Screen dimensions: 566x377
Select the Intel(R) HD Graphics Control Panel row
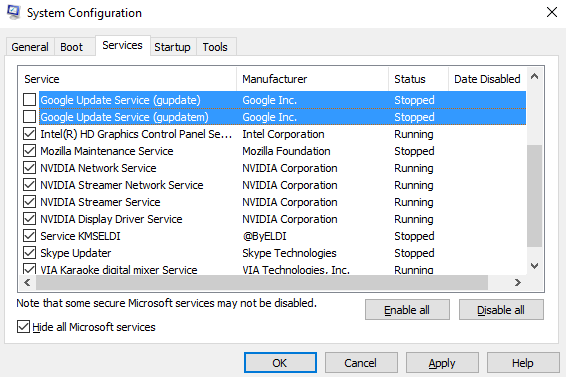click(x=136, y=134)
